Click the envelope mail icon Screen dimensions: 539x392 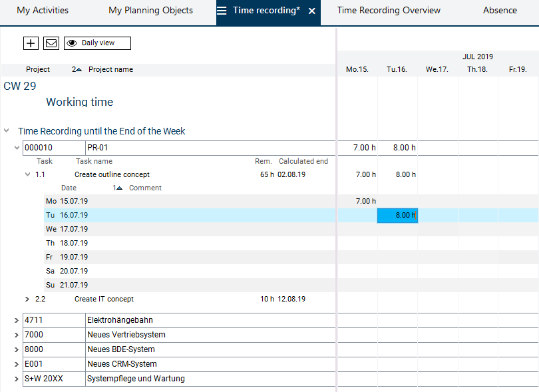(51, 43)
